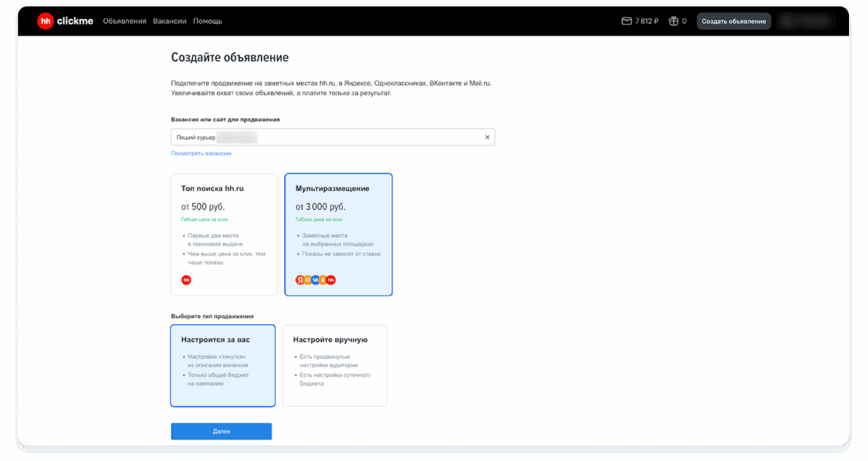The image size is (868, 461).
Task: Choose the Настройте вручную promotion type
Action: (x=334, y=366)
